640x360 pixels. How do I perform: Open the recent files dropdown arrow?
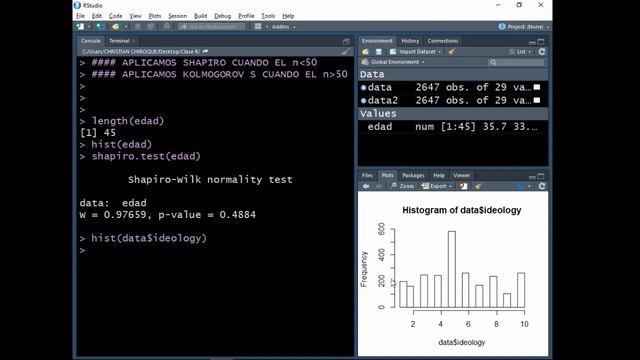click(126, 27)
